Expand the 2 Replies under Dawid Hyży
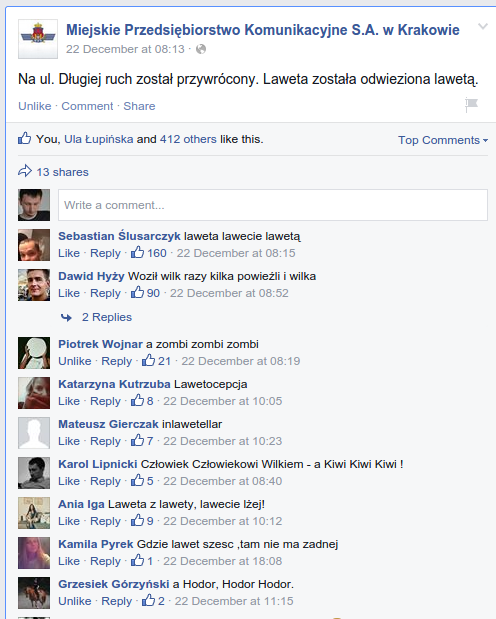This screenshot has width=496, height=619. (107, 317)
